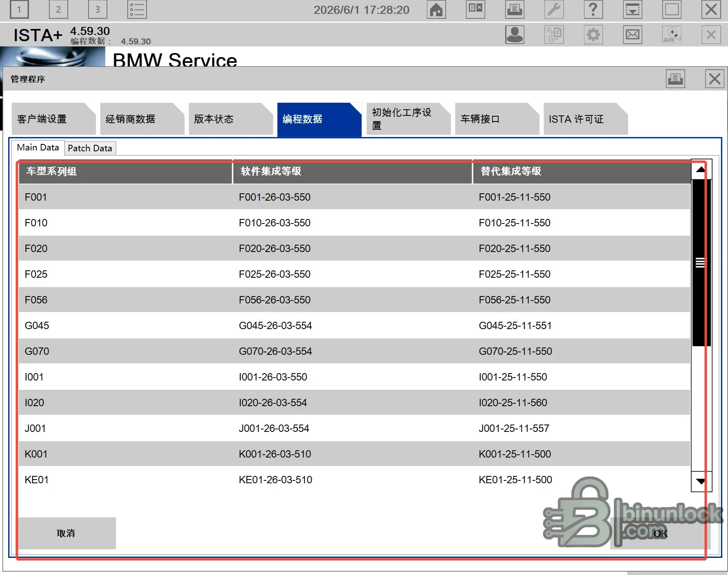Click the maximize square icon
The height and width of the screenshot is (575, 728).
672,10
